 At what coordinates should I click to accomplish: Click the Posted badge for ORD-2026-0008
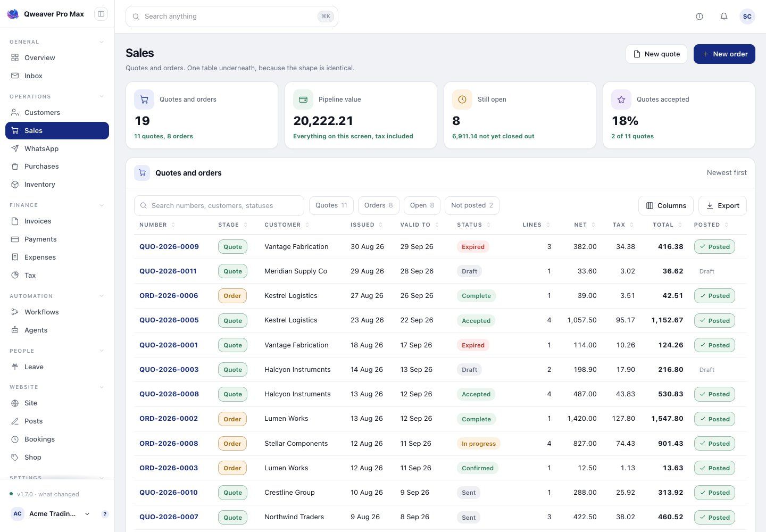tap(714, 443)
